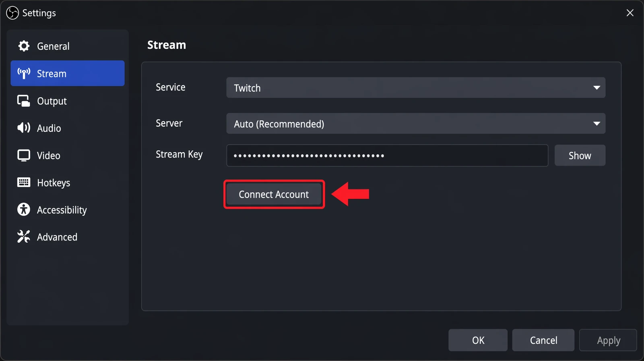Select the Audio speaker icon
The height and width of the screenshot is (361, 644).
23,128
